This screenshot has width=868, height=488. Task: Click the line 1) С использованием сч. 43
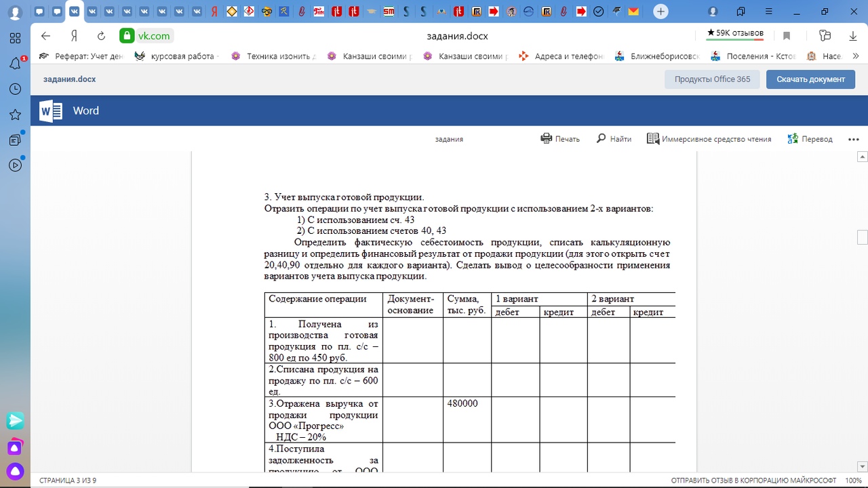pos(355,220)
